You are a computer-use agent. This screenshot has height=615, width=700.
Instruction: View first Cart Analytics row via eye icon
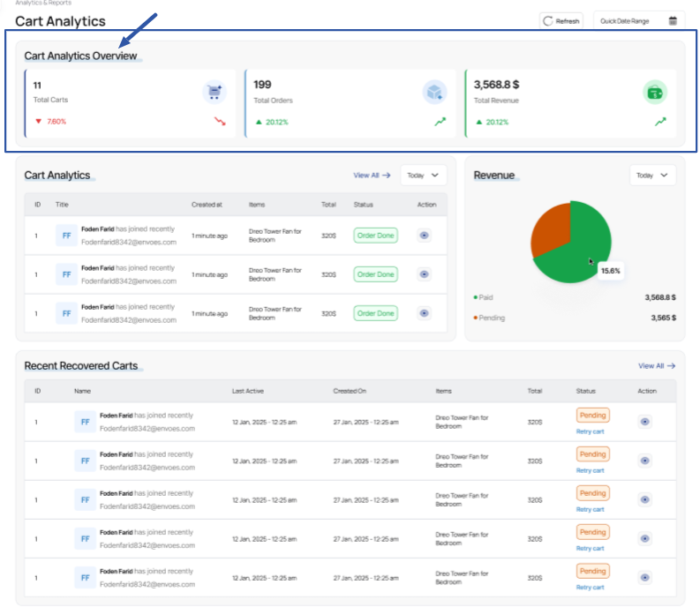coord(425,236)
